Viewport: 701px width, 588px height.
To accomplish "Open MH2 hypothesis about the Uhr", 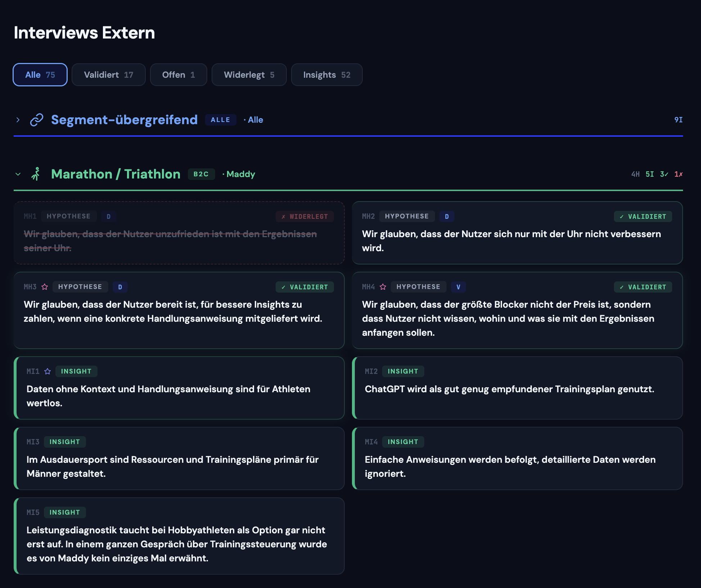I will (x=511, y=241).
